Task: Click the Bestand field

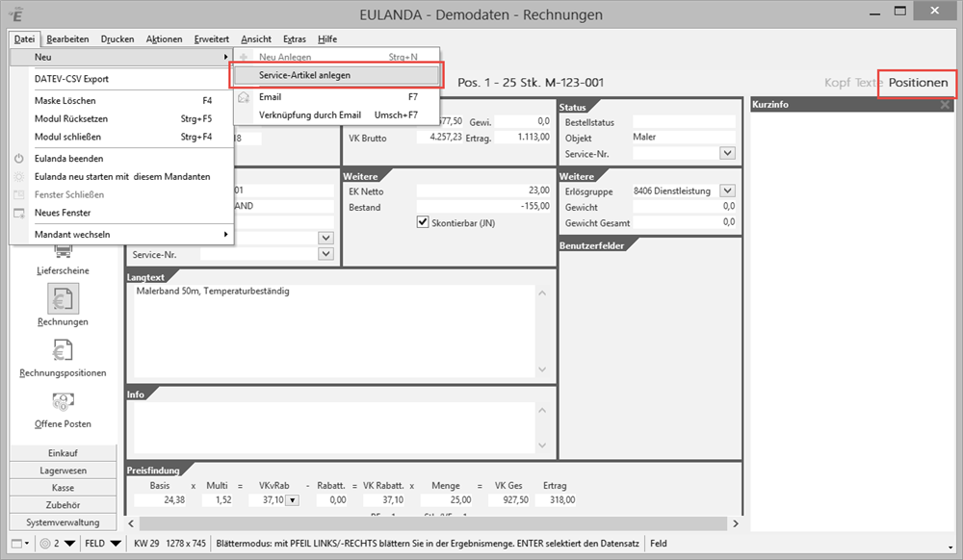Action: pyautogui.click(x=483, y=207)
